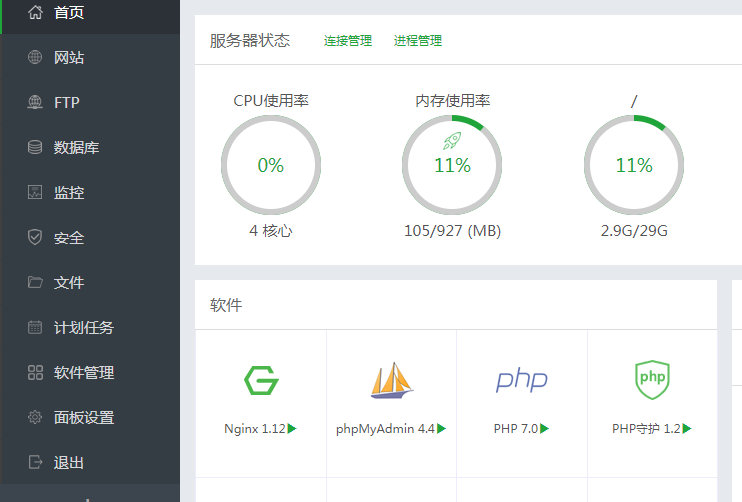Click the root disk usage 11% gauge
742x502 pixels.
point(634,165)
